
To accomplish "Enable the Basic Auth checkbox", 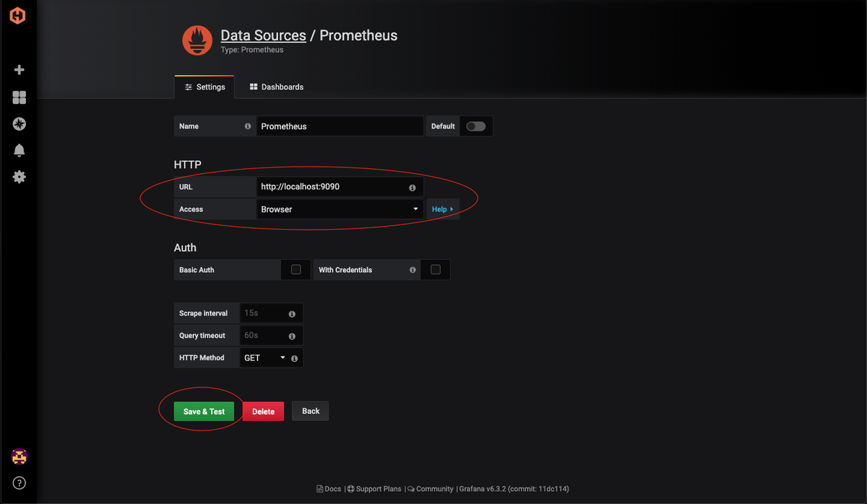I will click(x=296, y=269).
